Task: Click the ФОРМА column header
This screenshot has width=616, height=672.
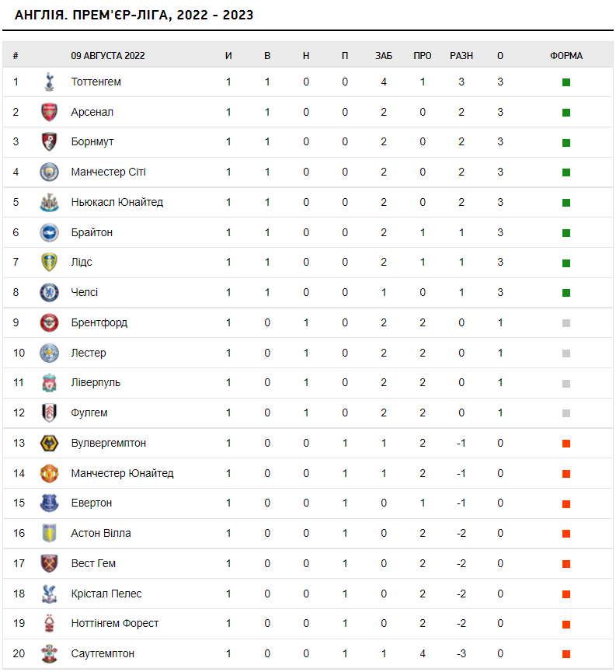Action: click(566, 56)
